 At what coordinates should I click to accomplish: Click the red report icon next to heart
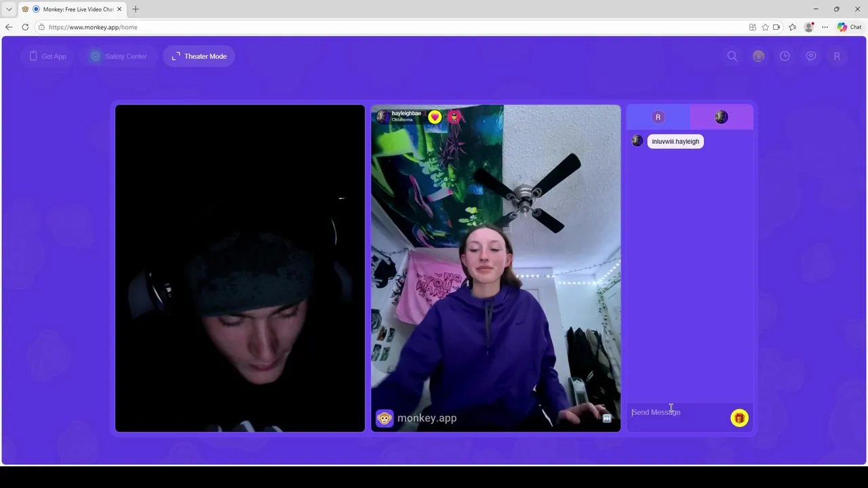pyautogui.click(x=454, y=117)
